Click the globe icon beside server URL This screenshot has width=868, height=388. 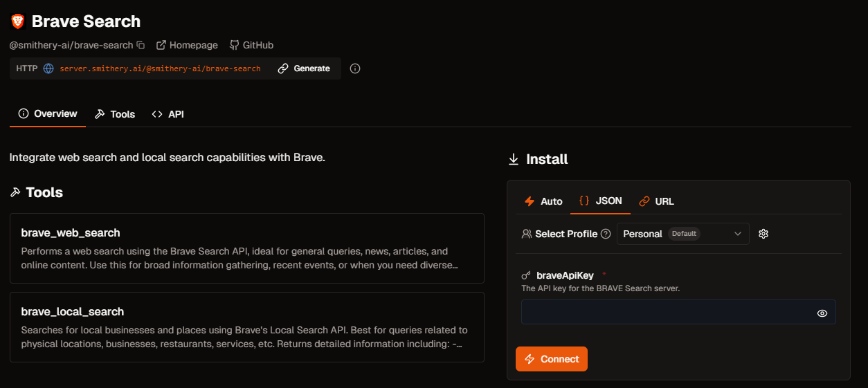click(48, 68)
